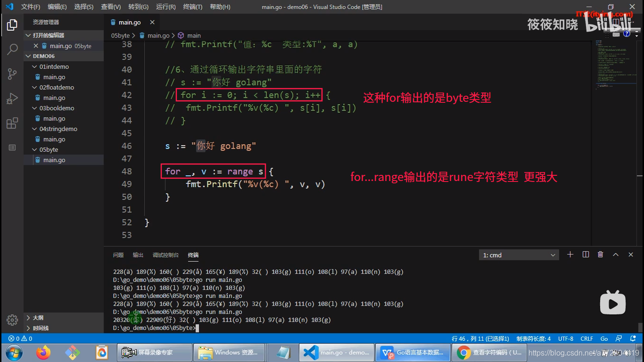
Task: Click the terminal command prompt line
Action: (x=156, y=328)
